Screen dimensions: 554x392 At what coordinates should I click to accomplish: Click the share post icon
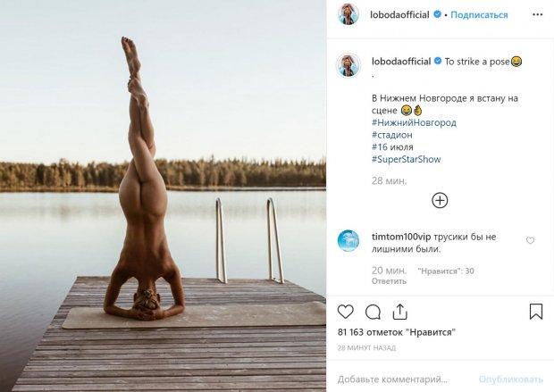[x=399, y=312]
